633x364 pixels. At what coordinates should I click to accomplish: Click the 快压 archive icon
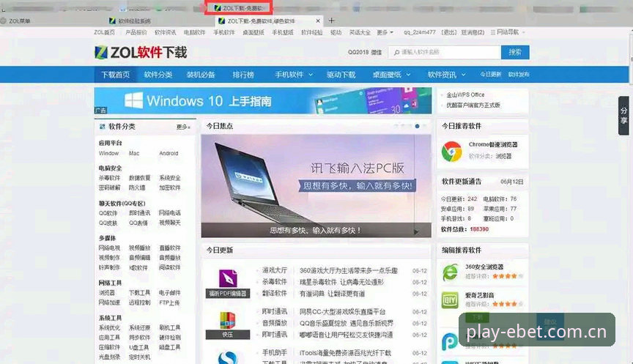pyautogui.click(x=228, y=321)
